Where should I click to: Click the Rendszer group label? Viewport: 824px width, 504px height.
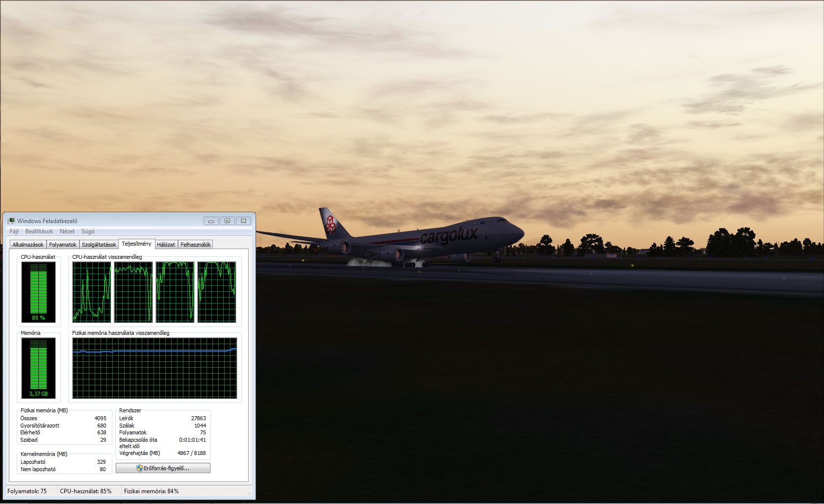130,410
